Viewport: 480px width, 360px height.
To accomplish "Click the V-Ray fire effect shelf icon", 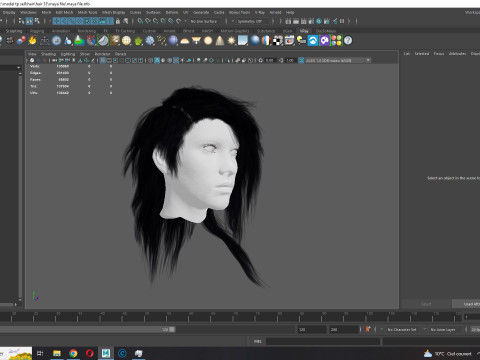I will tap(32, 41).
